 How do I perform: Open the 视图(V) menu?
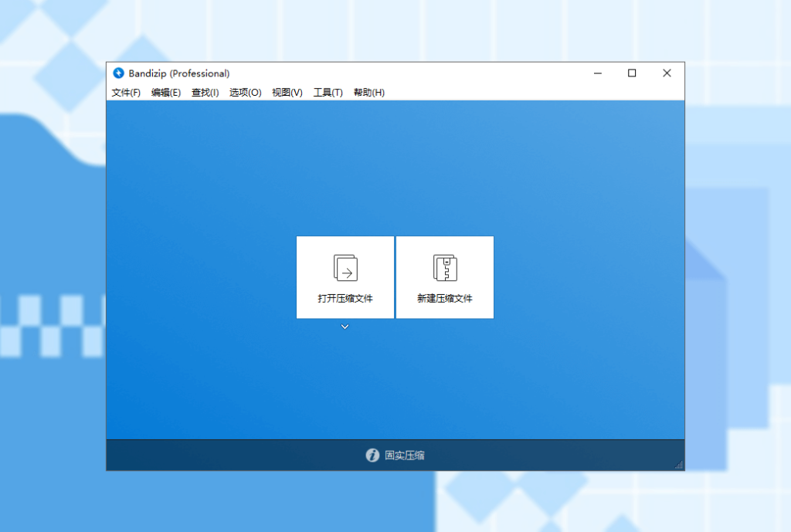tap(287, 93)
